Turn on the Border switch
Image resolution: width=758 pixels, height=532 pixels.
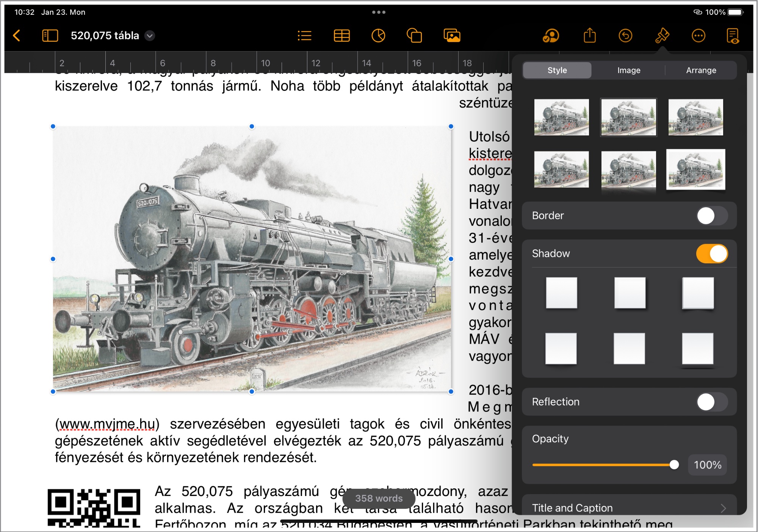click(712, 216)
